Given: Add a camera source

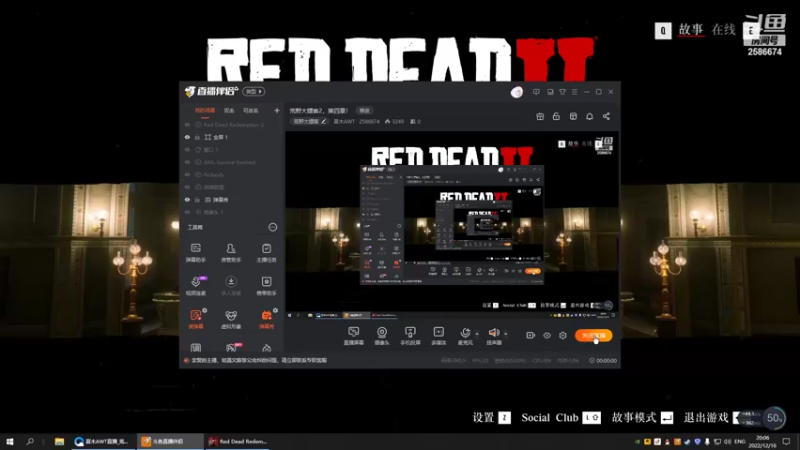Looking at the screenshot, I should coord(382,336).
